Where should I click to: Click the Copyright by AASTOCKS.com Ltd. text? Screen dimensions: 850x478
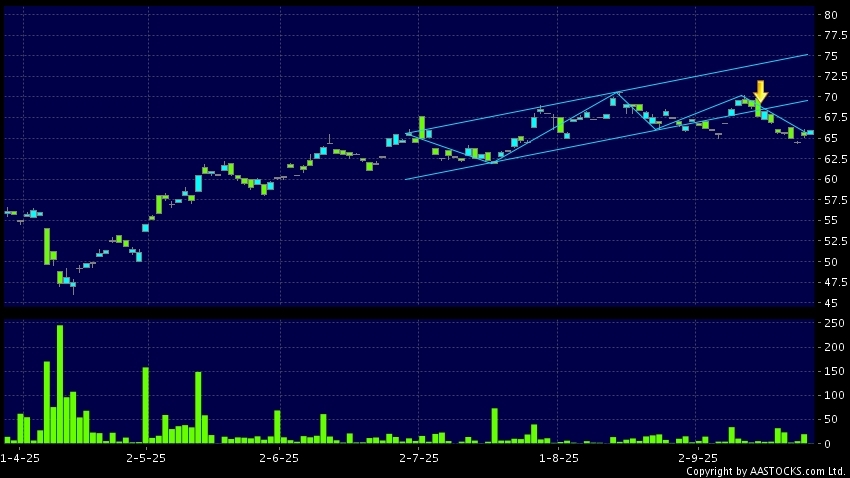click(766, 471)
